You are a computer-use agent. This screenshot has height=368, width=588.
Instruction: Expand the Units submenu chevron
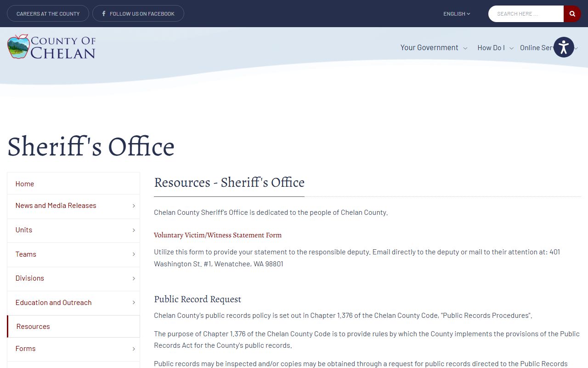point(134,230)
